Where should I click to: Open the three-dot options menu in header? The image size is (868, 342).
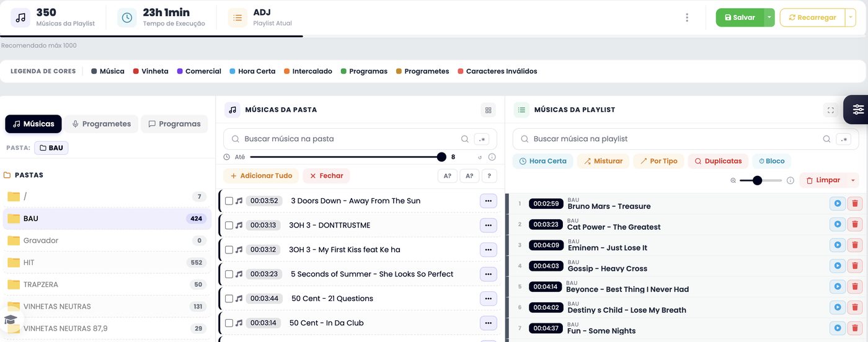pyautogui.click(x=686, y=17)
